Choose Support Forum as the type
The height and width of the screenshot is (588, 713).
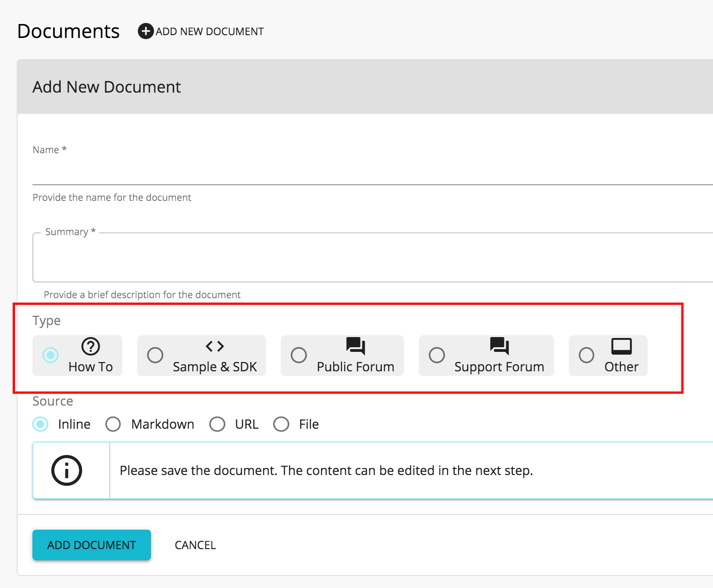click(x=437, y=356)
